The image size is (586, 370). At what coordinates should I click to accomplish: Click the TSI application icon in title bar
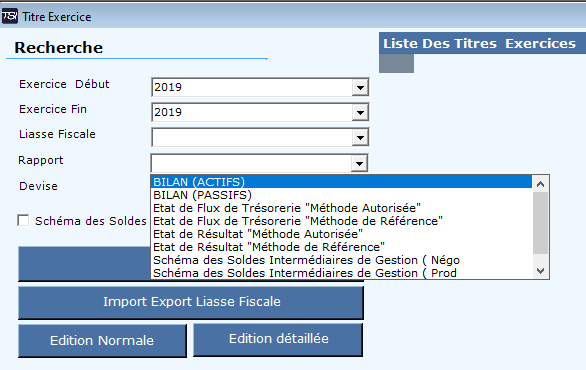coord(9,16)
